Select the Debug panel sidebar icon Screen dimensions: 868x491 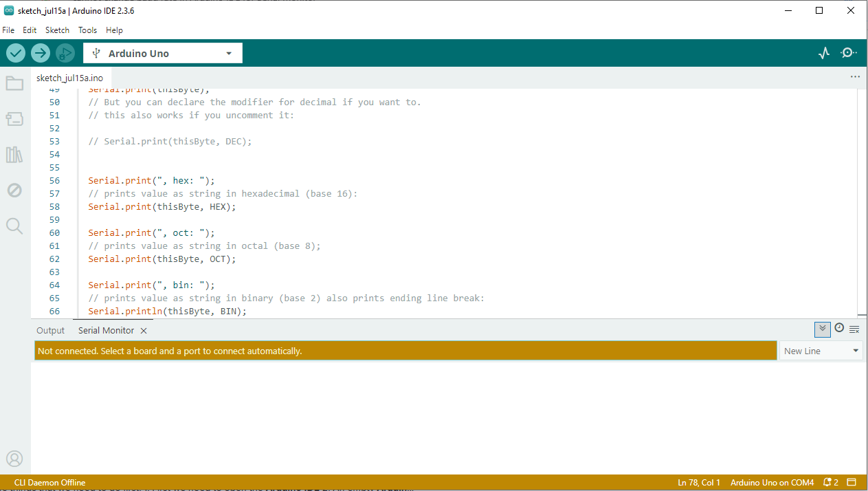[14, 190]
